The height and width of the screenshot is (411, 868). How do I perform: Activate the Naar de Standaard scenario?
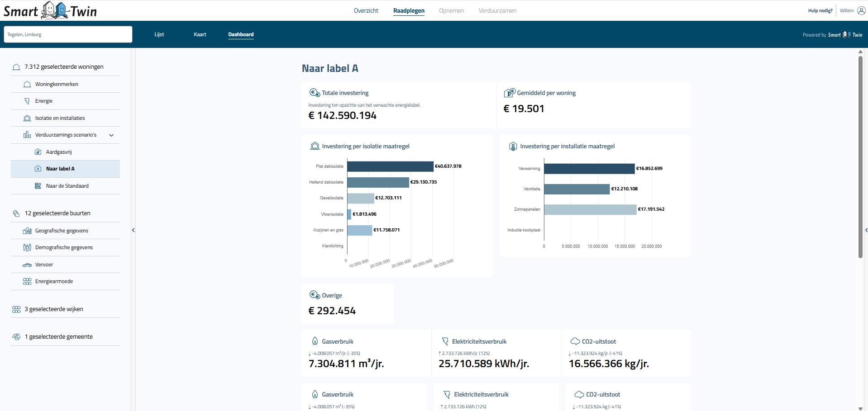click(67, 186)
